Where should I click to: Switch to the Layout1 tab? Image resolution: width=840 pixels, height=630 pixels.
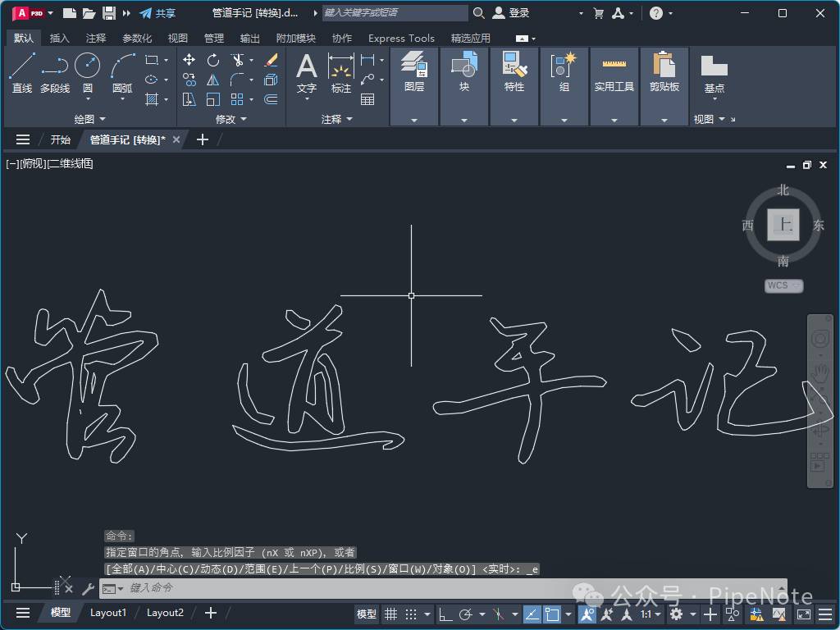pyautogui.click(x=107, y=612)
